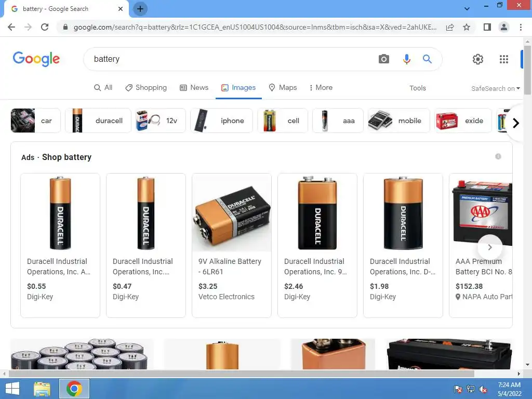Switch to the News tab
Screen dimensions: 532x399
tap(194, 87)
